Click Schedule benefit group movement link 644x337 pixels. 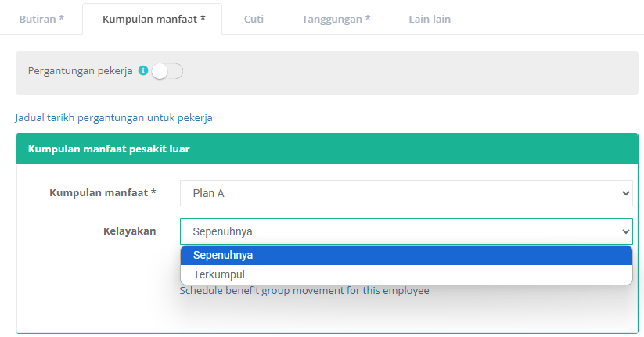pos(304,291)
